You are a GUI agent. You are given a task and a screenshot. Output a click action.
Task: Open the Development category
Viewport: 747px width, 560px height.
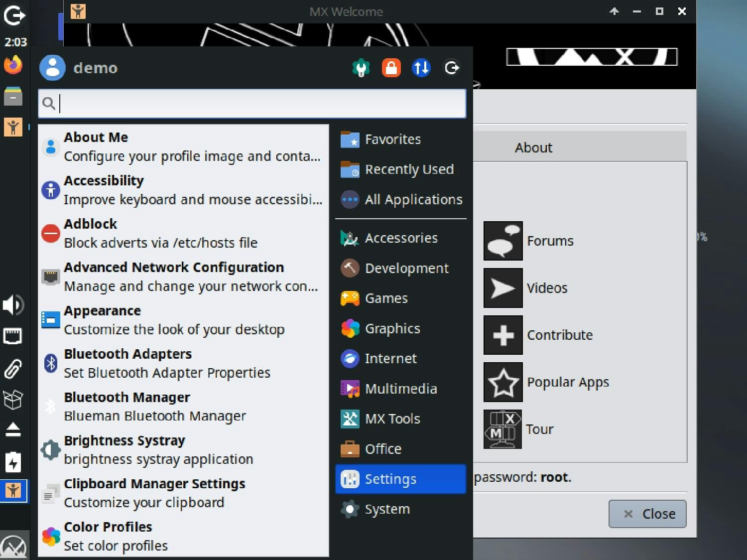401,268
